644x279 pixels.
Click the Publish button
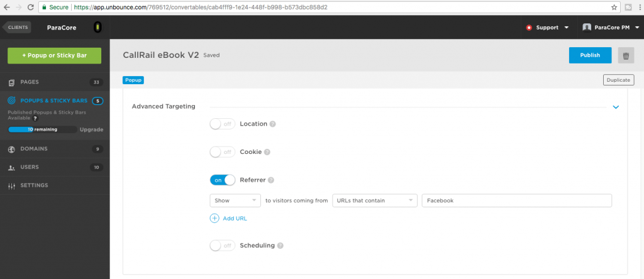click(x=590, y=55)
